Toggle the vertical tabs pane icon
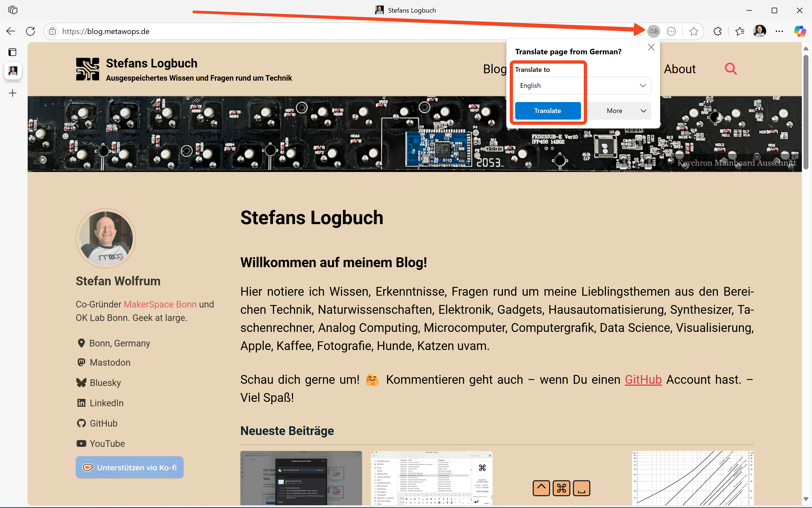Screen dimensions: 812x508 point(12,52)
